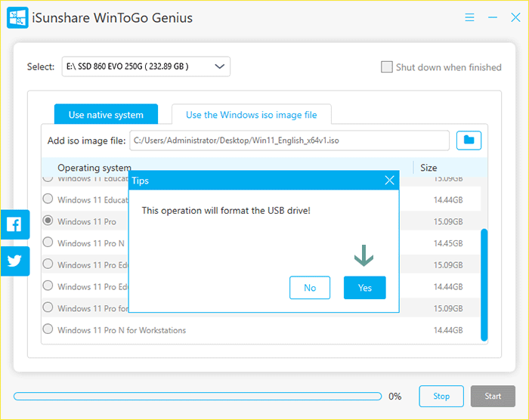529x420 pixels.
Task: Enable Shut down when finished checkbox
Action: pyautogui.click(x=387, y=66)
